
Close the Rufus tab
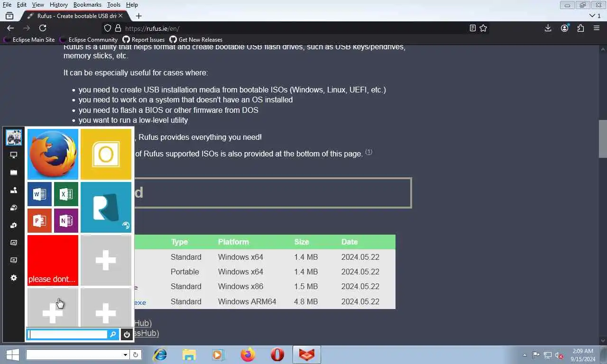coord(120,16)
